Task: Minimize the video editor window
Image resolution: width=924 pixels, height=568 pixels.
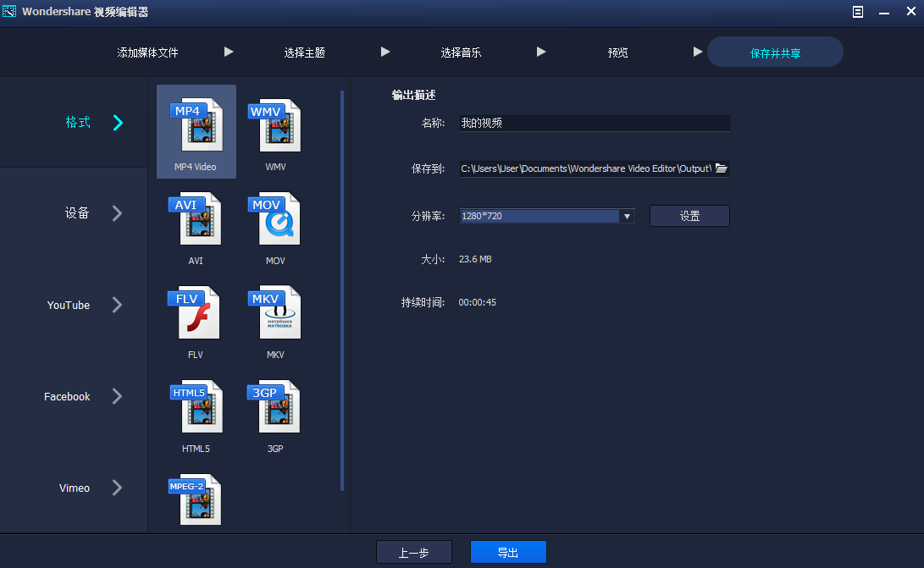Action: 884,12
